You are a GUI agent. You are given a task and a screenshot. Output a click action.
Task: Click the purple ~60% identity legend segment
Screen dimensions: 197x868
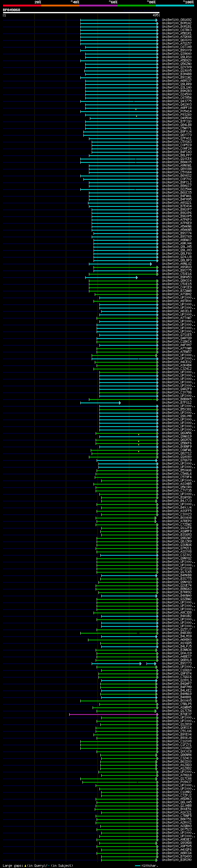click(x=99, y=6)
